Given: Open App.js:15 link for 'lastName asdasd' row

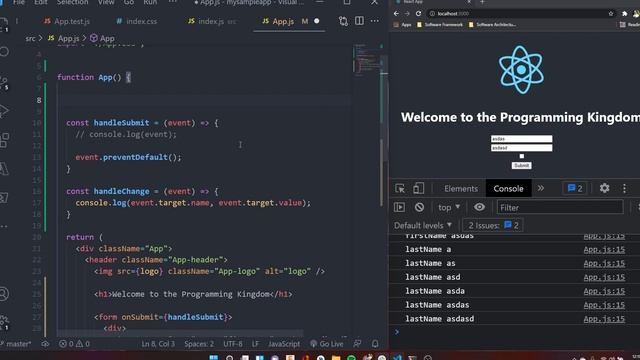Looking at the screenshot, I should tap(604, 319).
